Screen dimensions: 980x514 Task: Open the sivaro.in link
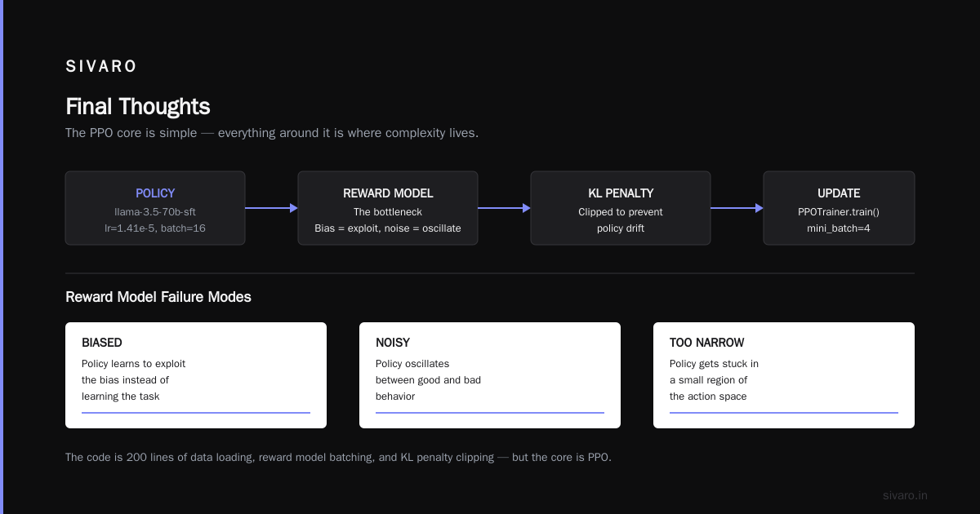(x=905, y=495)
